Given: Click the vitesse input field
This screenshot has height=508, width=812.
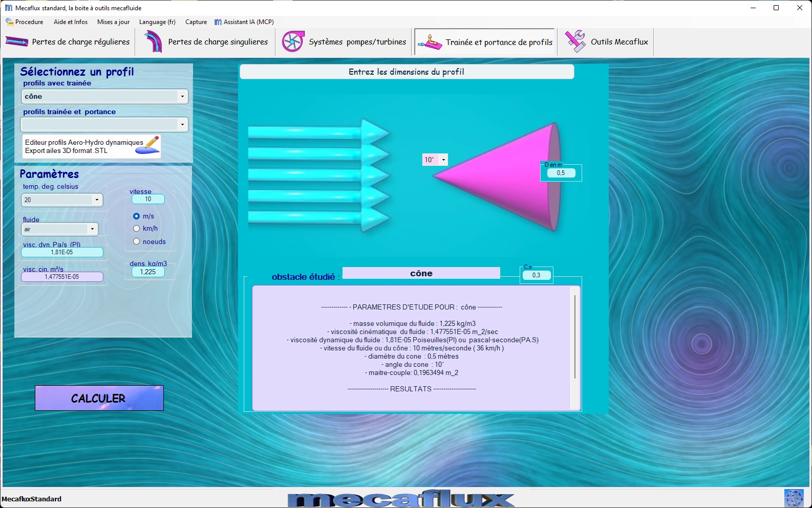Looking at the screenshot, I should tap(148, 199).
